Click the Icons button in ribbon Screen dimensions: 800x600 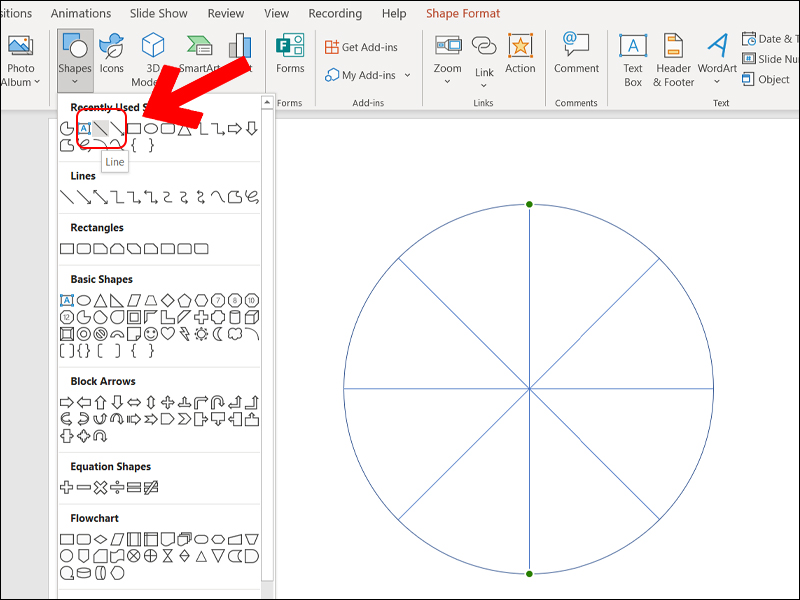[112, 53]
